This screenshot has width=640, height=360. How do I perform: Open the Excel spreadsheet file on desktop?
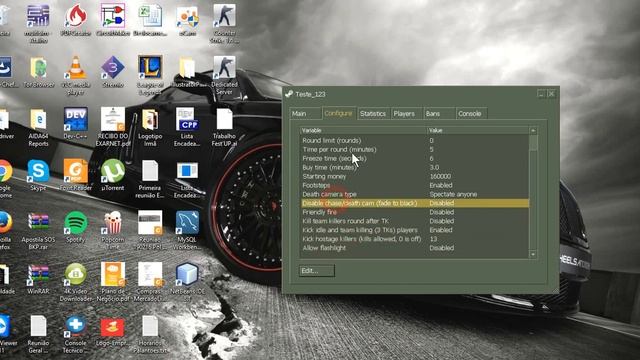point(150,20)
